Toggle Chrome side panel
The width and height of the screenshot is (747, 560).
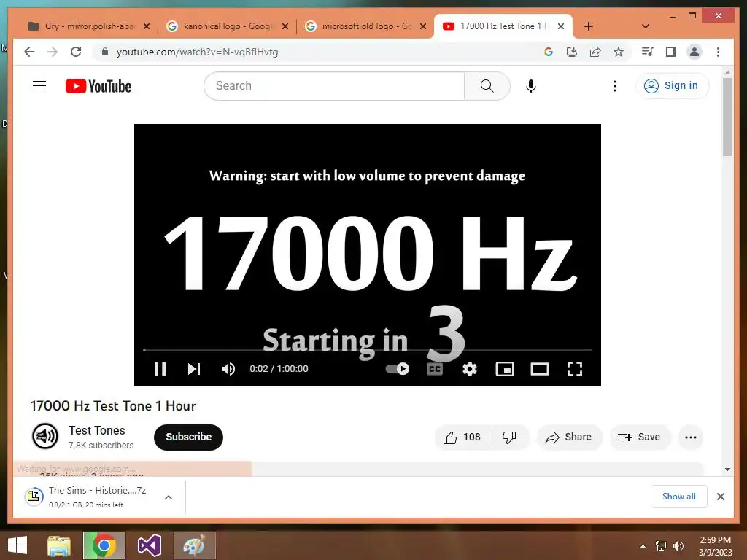point(671,52)
